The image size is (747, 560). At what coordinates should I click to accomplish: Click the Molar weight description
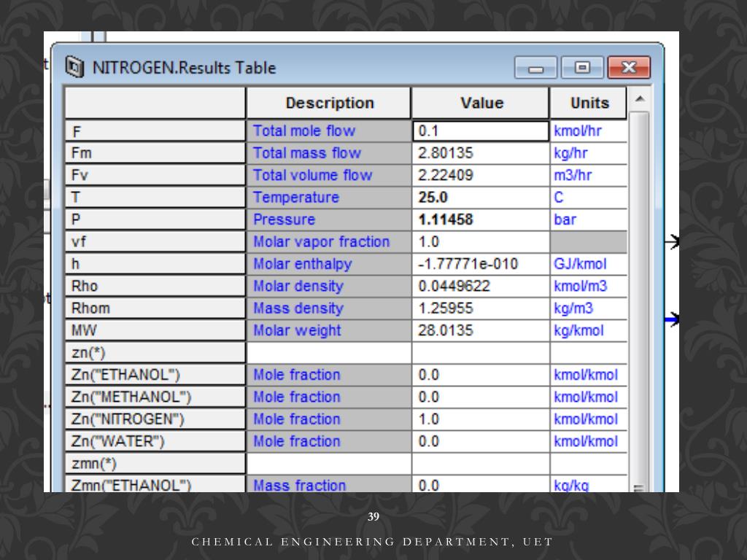(329, 330)
